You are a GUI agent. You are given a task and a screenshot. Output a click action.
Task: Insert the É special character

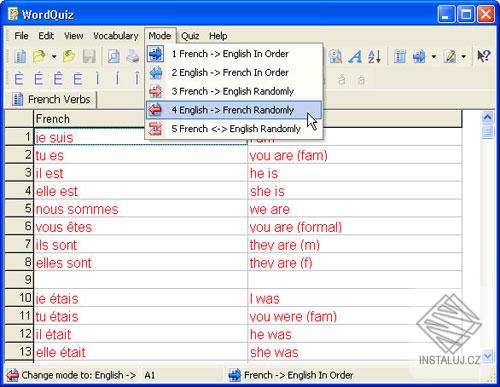pos(39,79)
